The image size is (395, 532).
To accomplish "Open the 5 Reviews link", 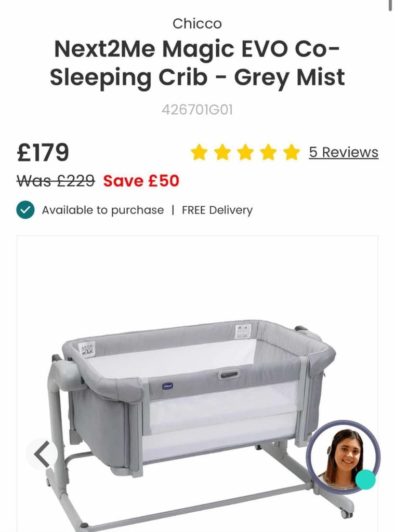I will click(x=344, y=152).
